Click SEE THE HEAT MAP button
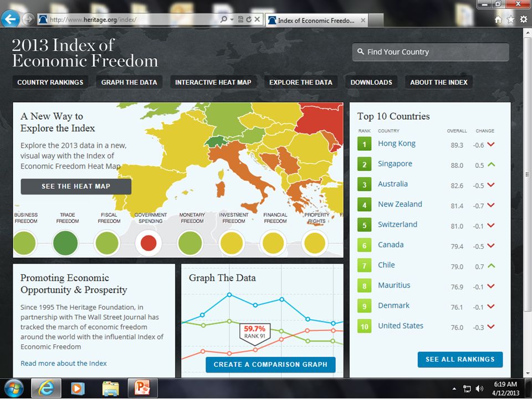The width and height of the screenshot is (532, 399). [76, 186]
